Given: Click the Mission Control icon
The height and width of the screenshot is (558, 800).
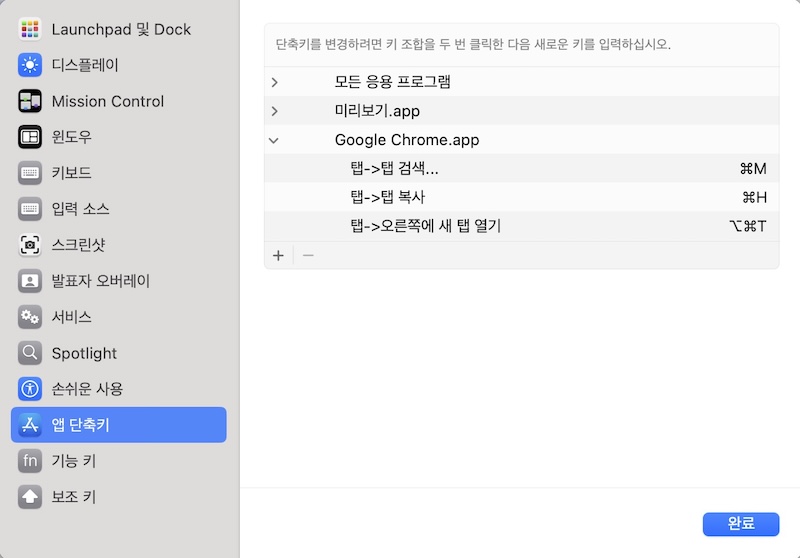Looking at the screenshot, I should 30,101.
